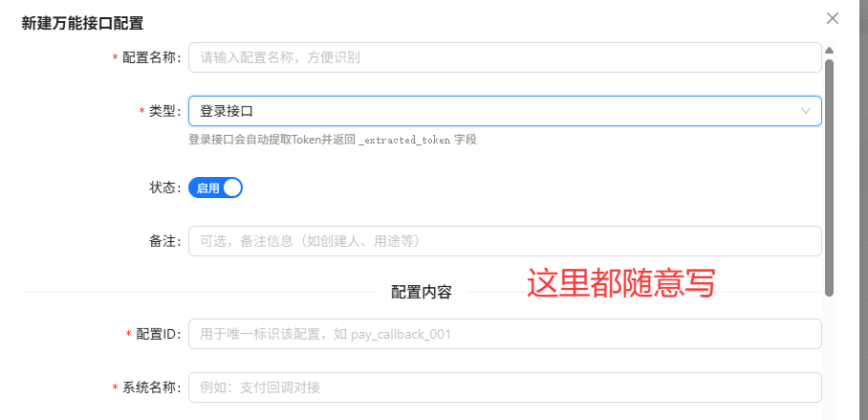Click into the 备注 text field
Image resolution: width=868 pixels, height=420 pixels.
click(x=505, y=241)
